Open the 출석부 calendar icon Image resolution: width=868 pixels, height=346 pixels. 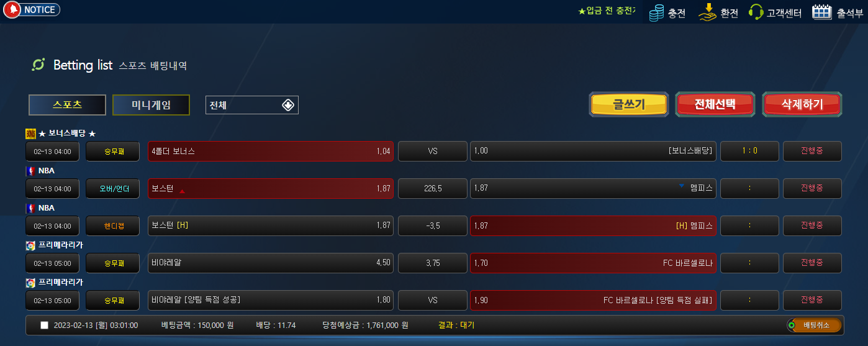coord(822,12)
